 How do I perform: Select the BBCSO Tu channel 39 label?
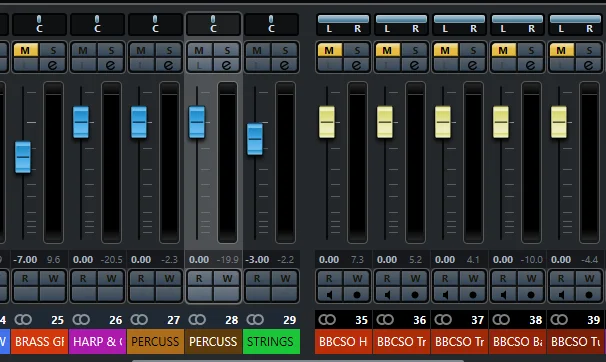[576, 342]
